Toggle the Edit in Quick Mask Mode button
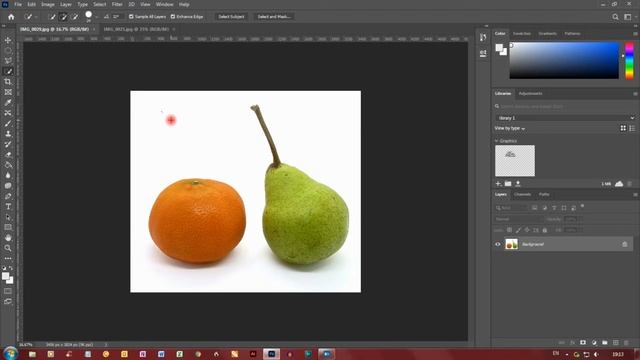This screenshot has height=360, width=640. pyautogui.click(x=8, y=291)
